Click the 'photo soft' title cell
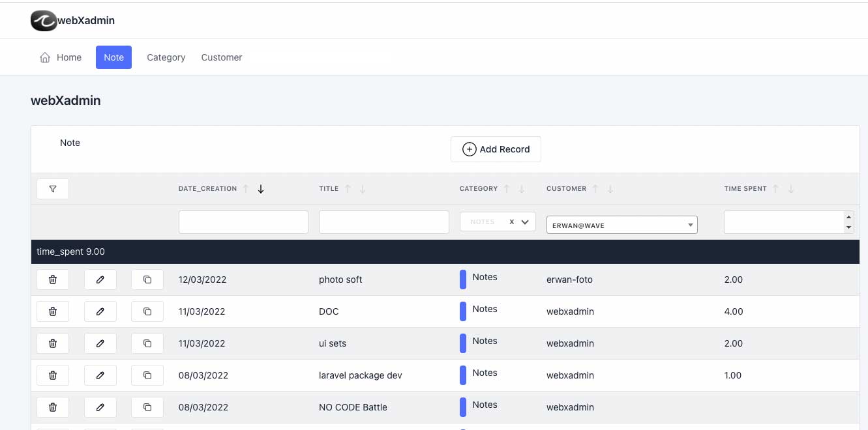The width and height of the screenshot is (868, 430). coord(340,279)
